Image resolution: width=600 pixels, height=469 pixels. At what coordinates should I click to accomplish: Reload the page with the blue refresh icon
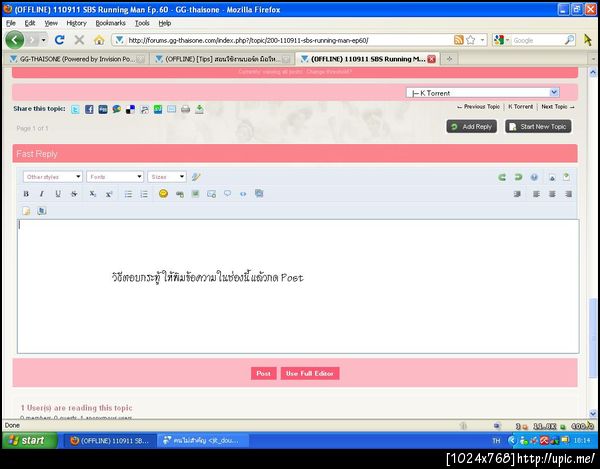click(59, 39)
